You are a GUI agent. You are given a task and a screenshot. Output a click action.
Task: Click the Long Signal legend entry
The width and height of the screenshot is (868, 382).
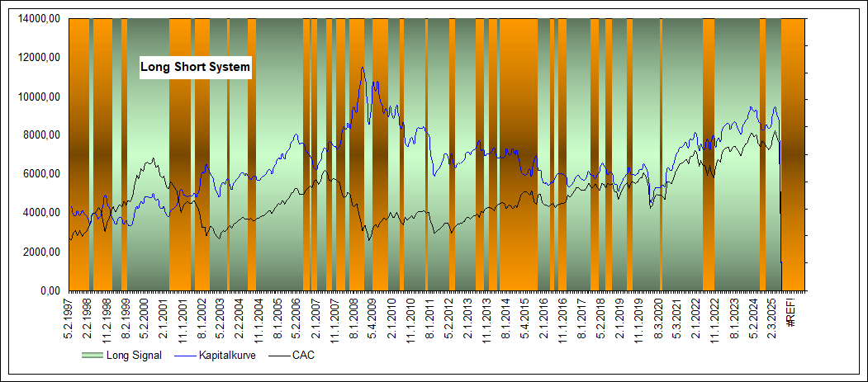click(x=133, y=356)
